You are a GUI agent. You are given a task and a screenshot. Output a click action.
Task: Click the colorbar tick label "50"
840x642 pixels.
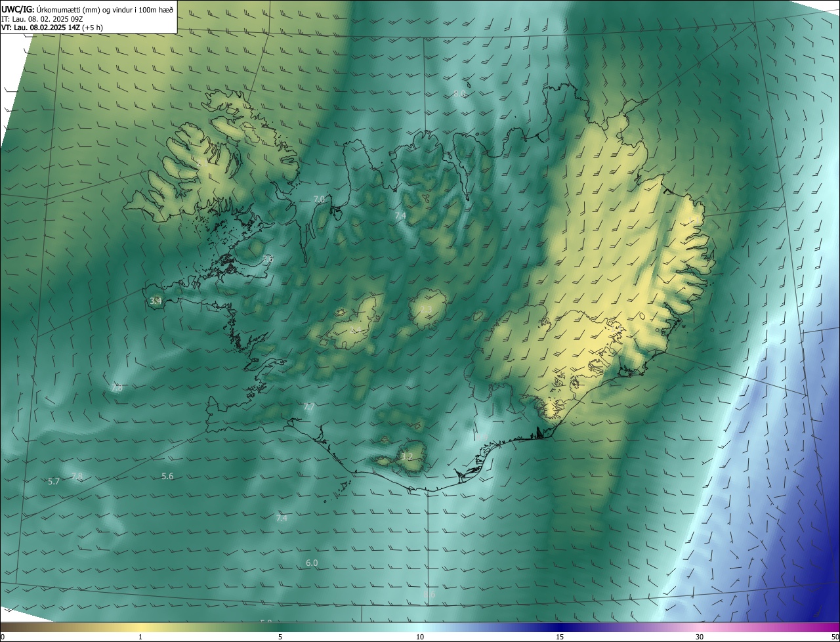click(x=835, y=637)
